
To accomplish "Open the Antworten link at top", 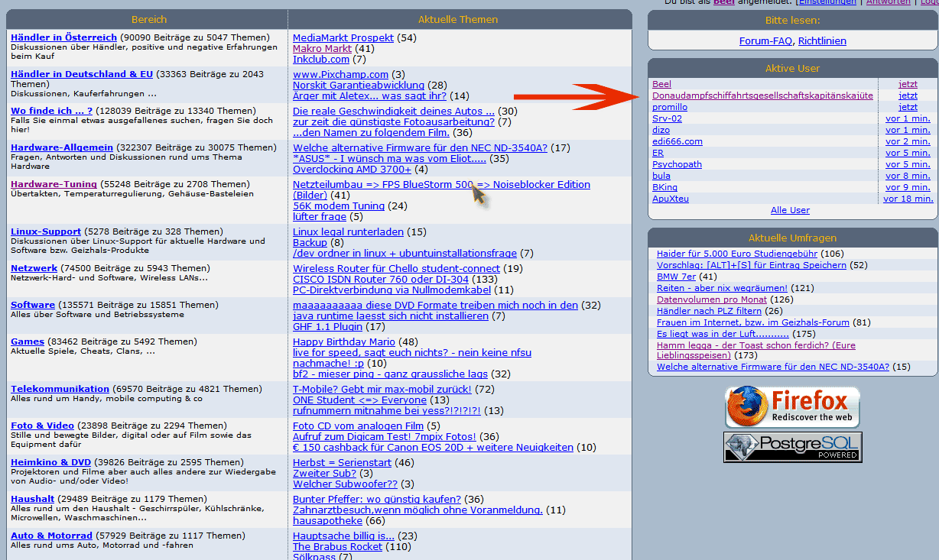I will 889,2.
